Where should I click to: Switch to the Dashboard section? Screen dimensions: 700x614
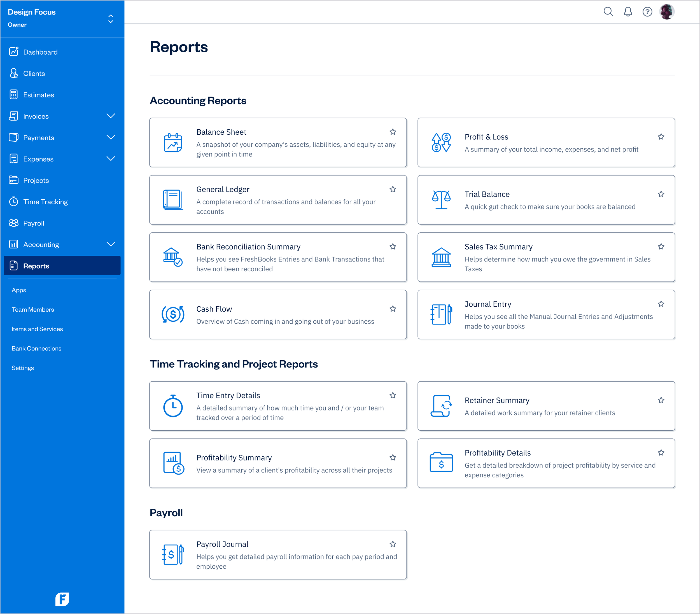(x=40, y=52)
